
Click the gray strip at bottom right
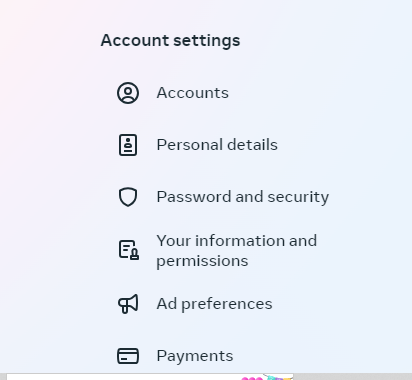353,377
